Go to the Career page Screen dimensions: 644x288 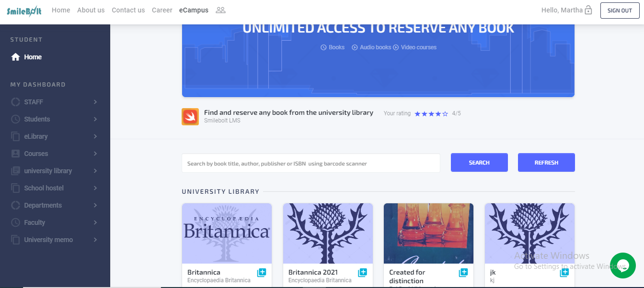[162, 10]
